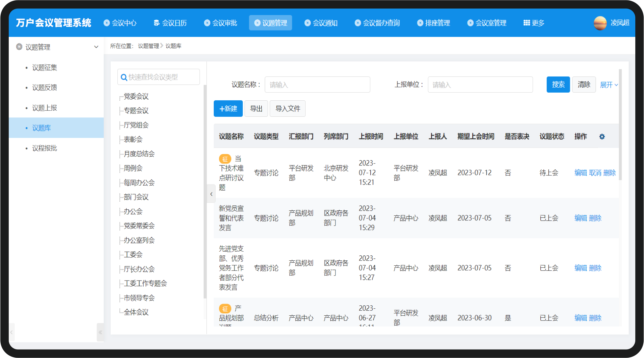Go to 会议日历 in top navigation
This screenshot has width=644, height=358.
[x=170, y=23]
